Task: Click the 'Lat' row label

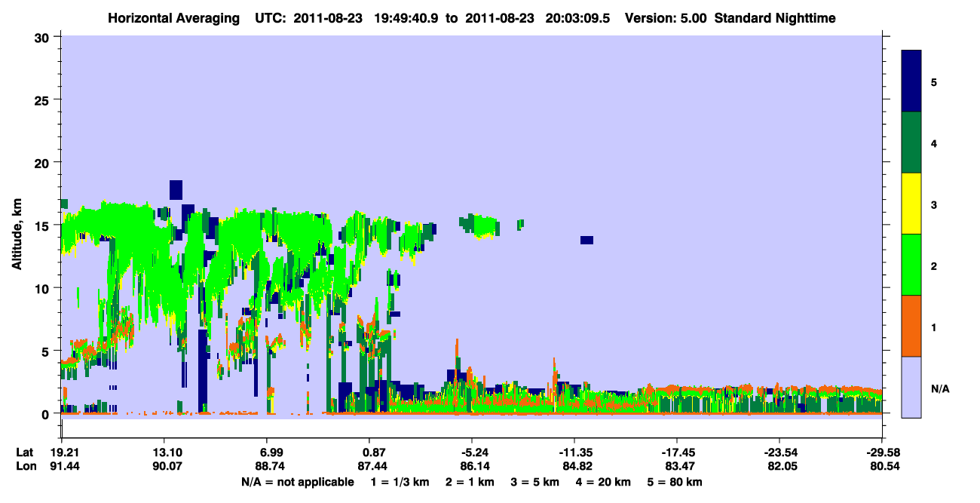Action: click(25, 452)
